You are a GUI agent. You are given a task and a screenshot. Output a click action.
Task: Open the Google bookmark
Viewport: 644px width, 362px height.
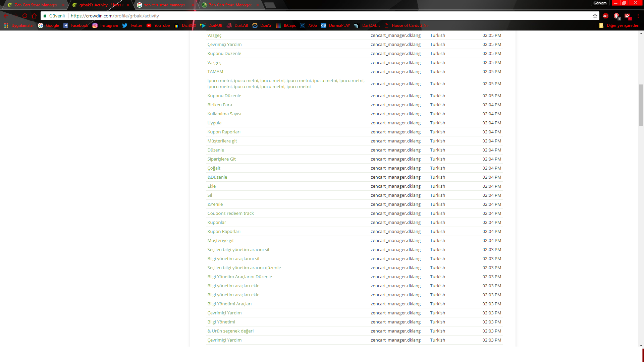49,25
